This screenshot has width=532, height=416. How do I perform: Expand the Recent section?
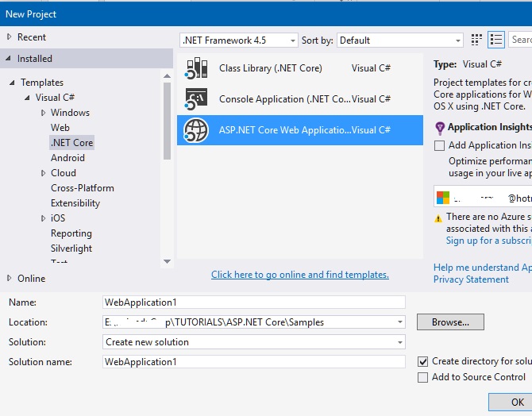(10, 37)
